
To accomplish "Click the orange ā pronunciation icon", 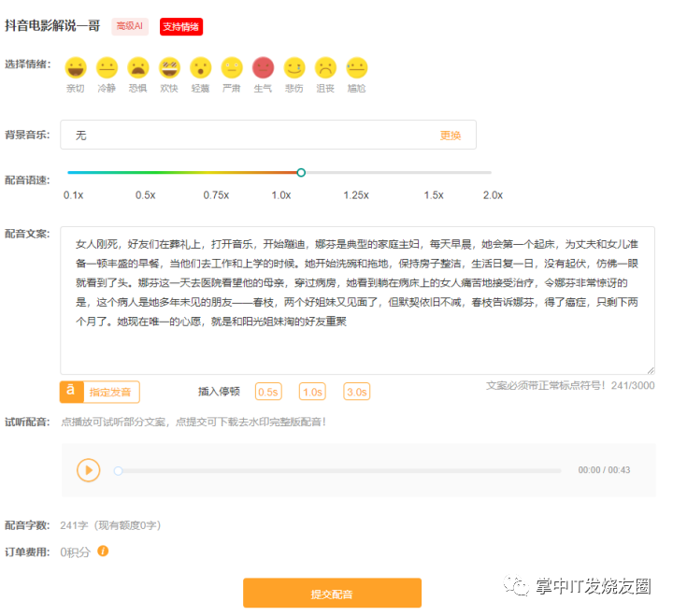I will click(x=71, y=392).
